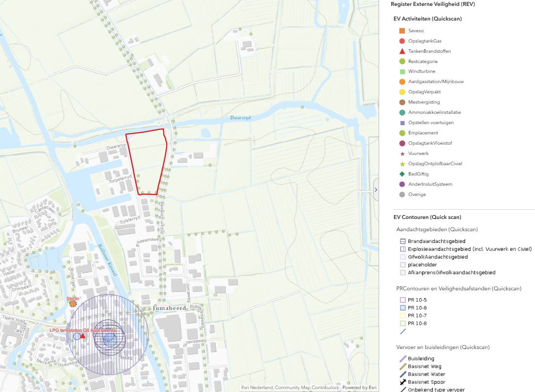Image resolution: width=535 pixels, height=392 pixels.
Task: Click the Register Externe Veiligheid (REV) heading
Action: point(432,4)
